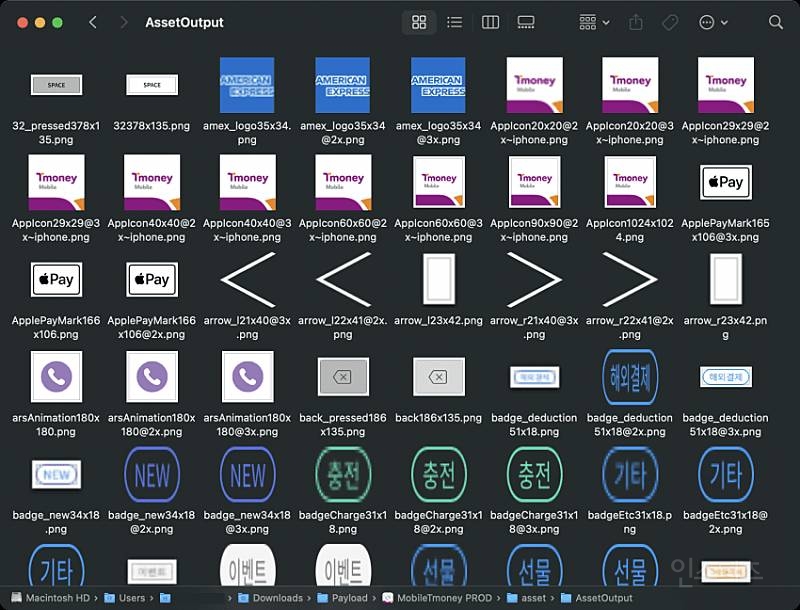The image size is (800, 610).
Task: Go forward with the right chevron
Action: point(123,22)
